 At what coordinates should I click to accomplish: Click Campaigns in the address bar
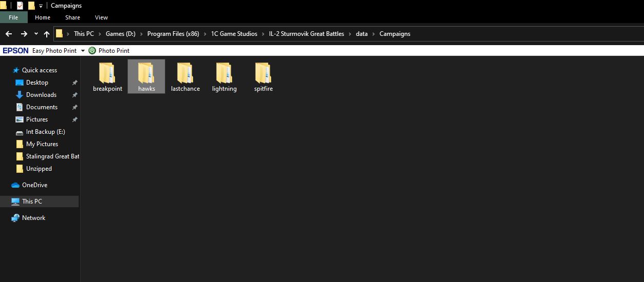point(395,34)
